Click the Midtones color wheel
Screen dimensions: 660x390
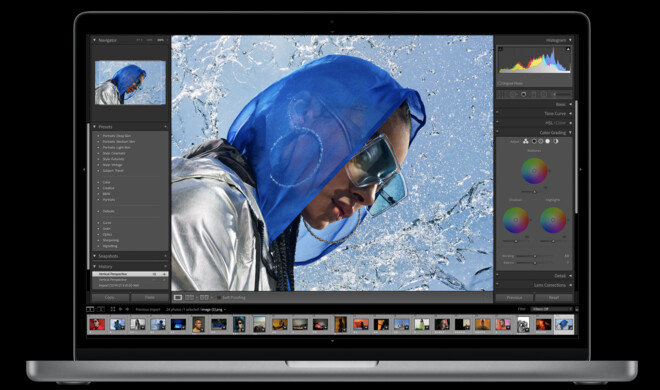coord(534,171)
